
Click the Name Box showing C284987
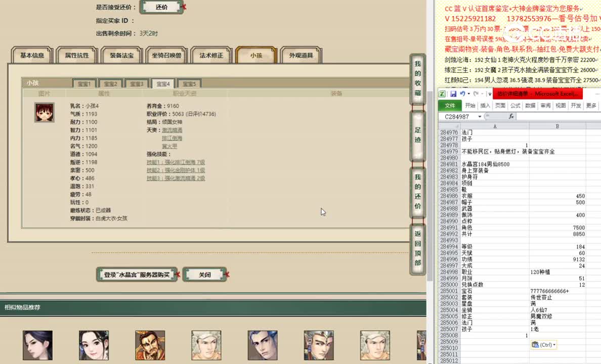click(x=458, y=116)
